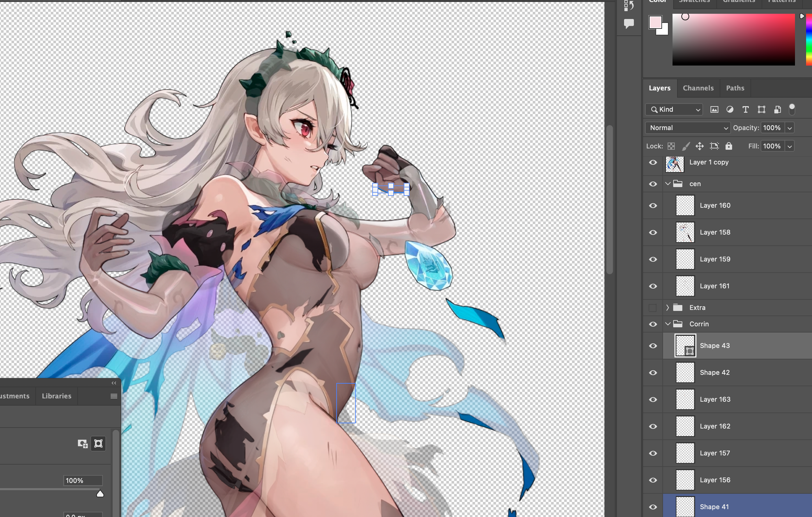Open the Opacity dropdown arrow
Image resolution: width=812 pixels, height=517 pixels.
point(789,128)
